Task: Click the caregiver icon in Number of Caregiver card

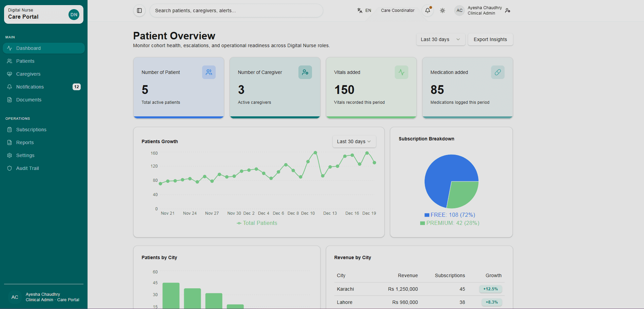Action: point(305,72)
